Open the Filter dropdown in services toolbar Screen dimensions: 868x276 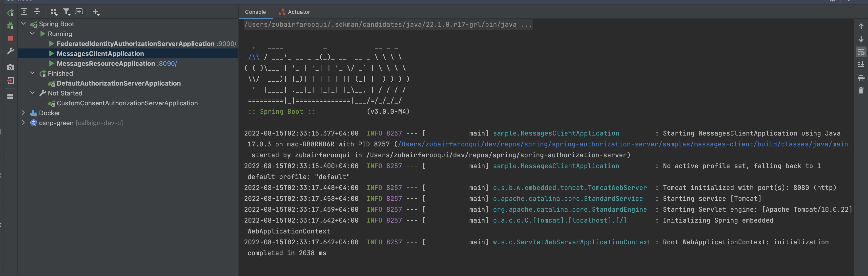(x=67, y=12)
